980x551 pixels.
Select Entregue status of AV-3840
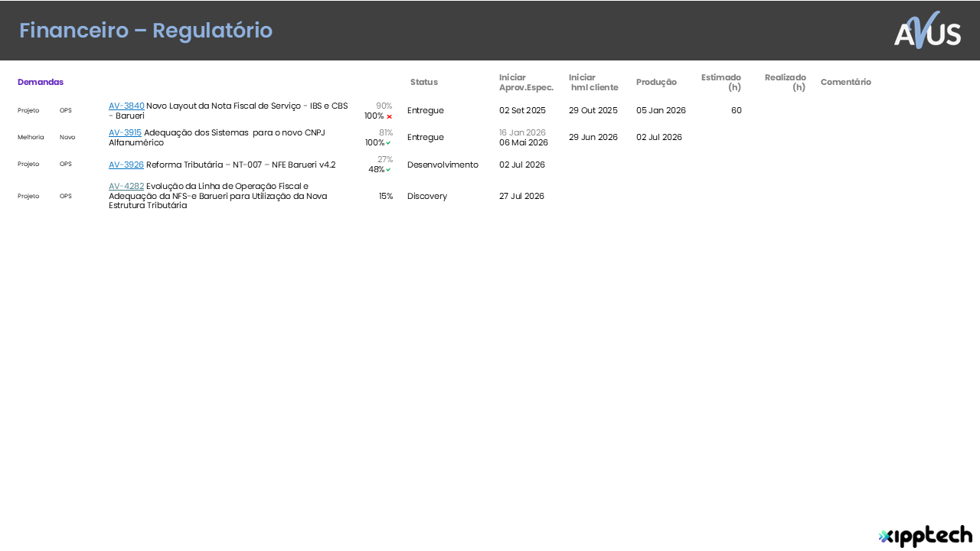click(x=426, y=110)
